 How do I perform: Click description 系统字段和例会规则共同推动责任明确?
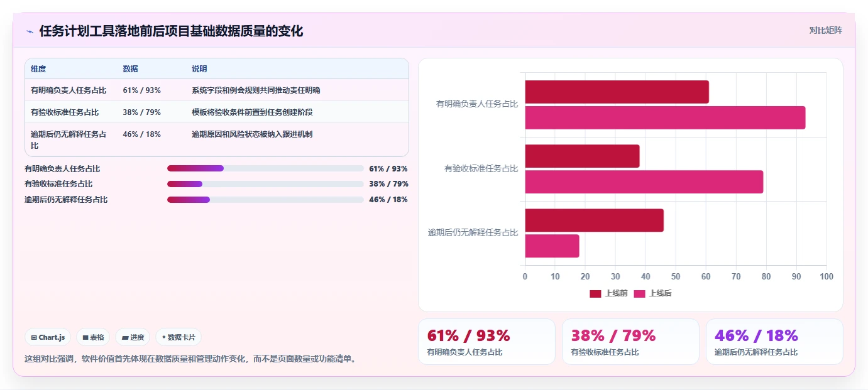coord(256,90)
